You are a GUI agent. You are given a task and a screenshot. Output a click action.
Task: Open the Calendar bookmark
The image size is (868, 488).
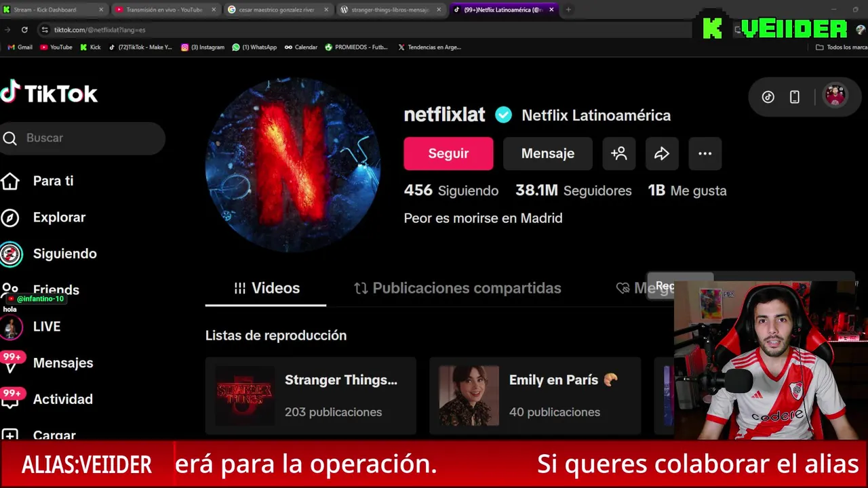pyautogui.click(x=301, y=47)
